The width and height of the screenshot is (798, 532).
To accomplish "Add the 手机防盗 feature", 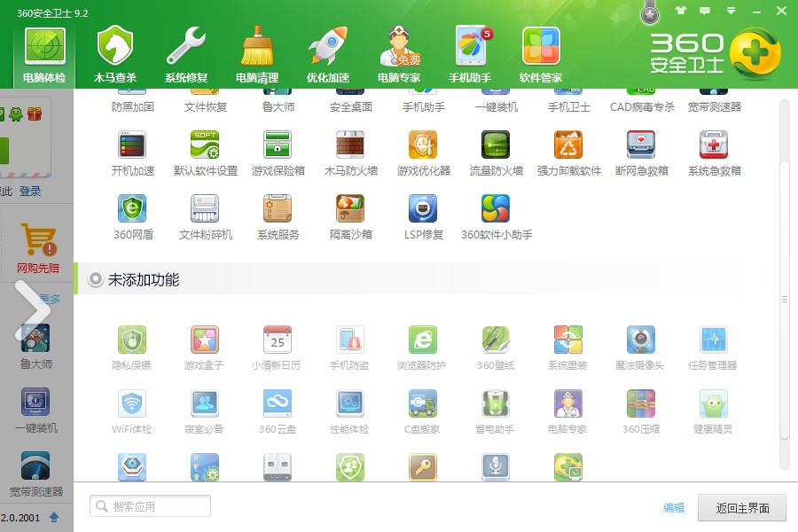I will [349, 348].
